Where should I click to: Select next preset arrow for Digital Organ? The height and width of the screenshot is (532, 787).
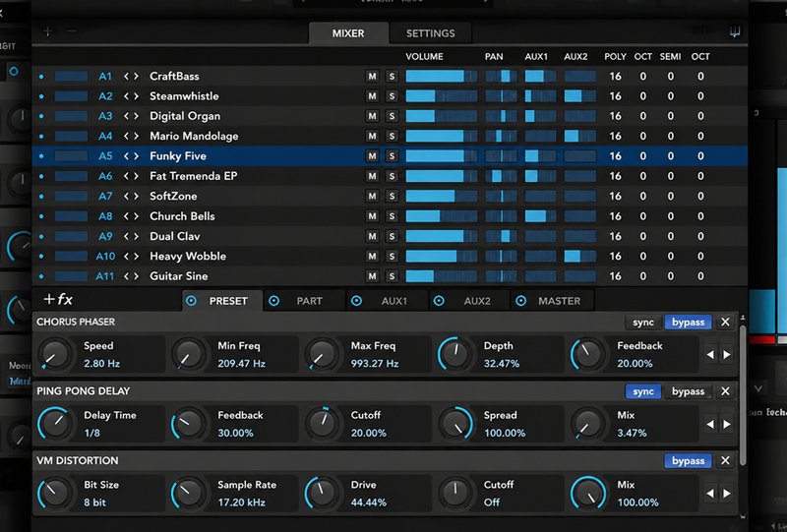pyautogui.click(x=136, y=116)
